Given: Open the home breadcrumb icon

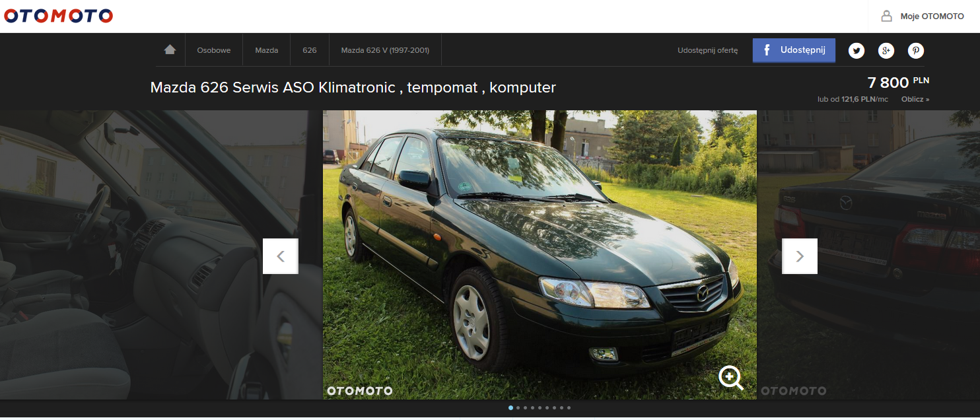Looking at the screenshot, I should 170,50.
